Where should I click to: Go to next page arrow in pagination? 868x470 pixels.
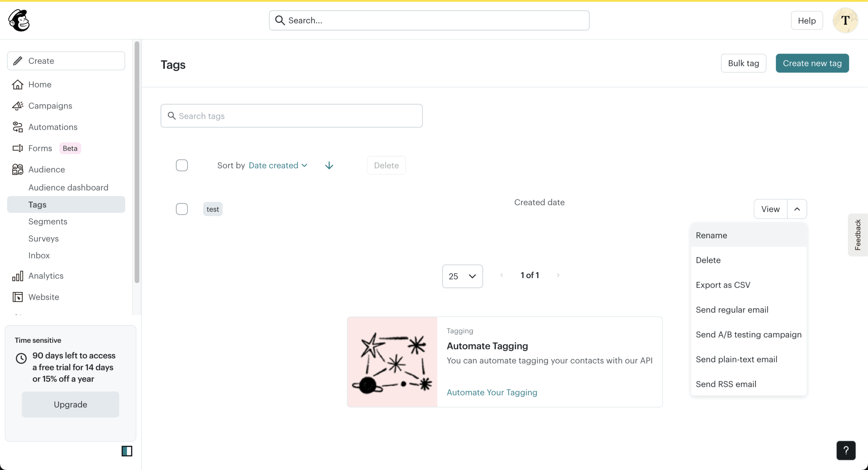pyautogui.click(x=558, y=275)
